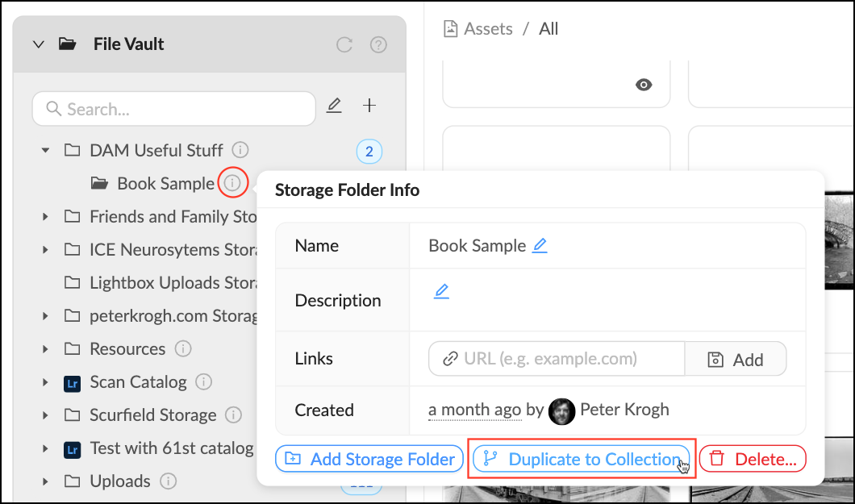The width and height of the screenshot is (855, 504).
Task: Collapse the File Vault section
Action: click(38, 44)
